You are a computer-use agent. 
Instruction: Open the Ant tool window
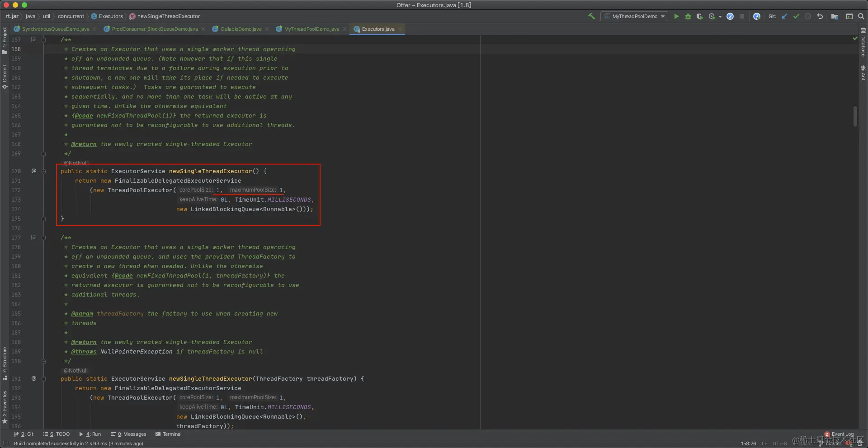click(863, 73)
